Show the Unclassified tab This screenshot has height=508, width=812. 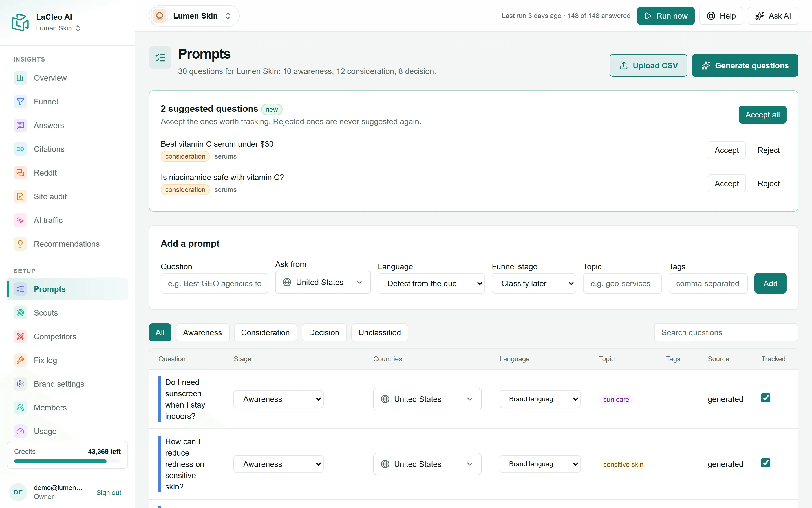click(379, 332)
